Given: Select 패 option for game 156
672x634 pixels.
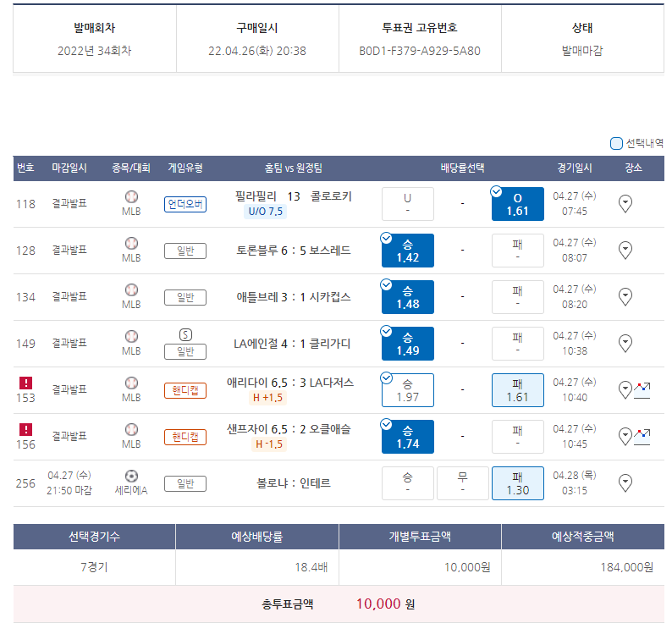Looking at the screenshot, I should click(518, 437).
